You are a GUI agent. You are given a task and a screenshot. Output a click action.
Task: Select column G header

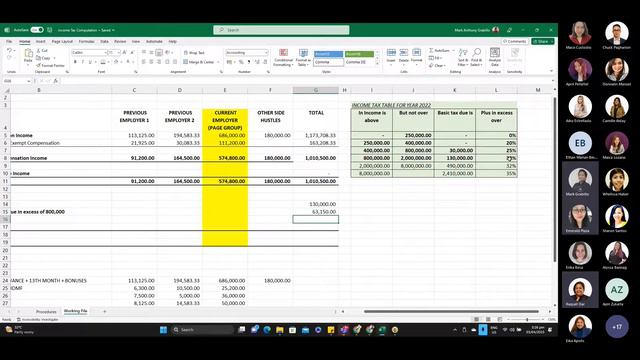click(x=316, y=90)
